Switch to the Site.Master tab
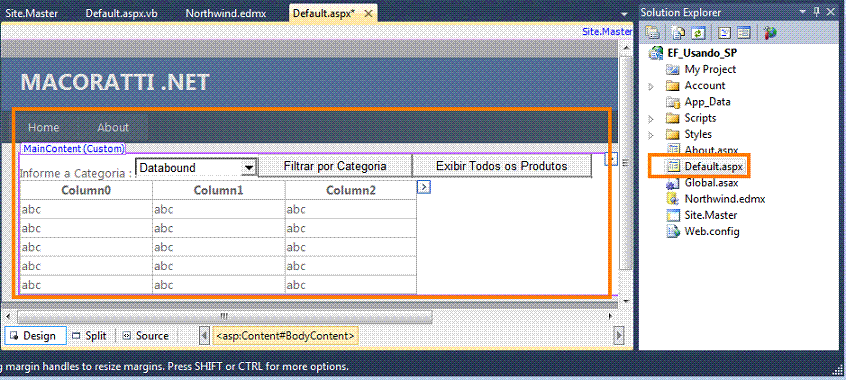The width and height of the screenshot is (846, 380). tap(31, 13)
